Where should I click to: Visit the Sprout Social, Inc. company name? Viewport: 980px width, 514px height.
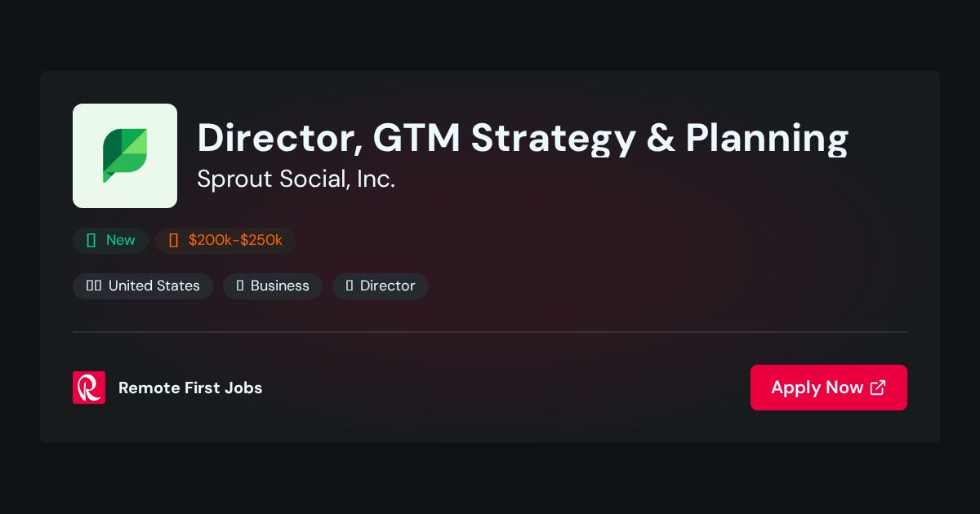tap(296, 179)
